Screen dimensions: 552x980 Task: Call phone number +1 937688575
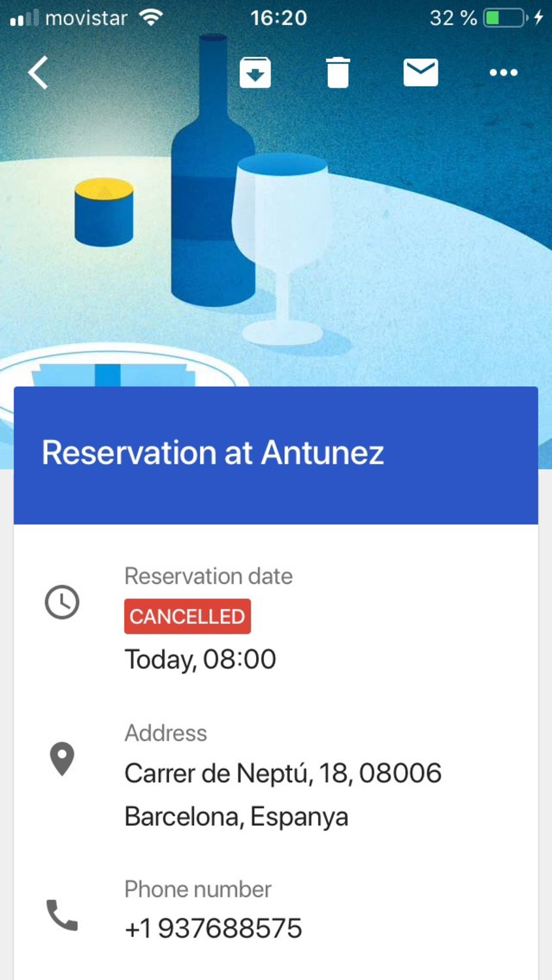214,928
